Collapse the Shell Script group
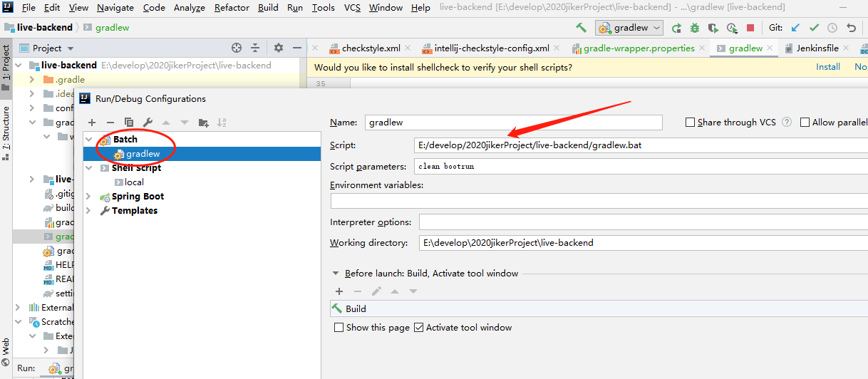868x379 pixels. tap(88, 168)
